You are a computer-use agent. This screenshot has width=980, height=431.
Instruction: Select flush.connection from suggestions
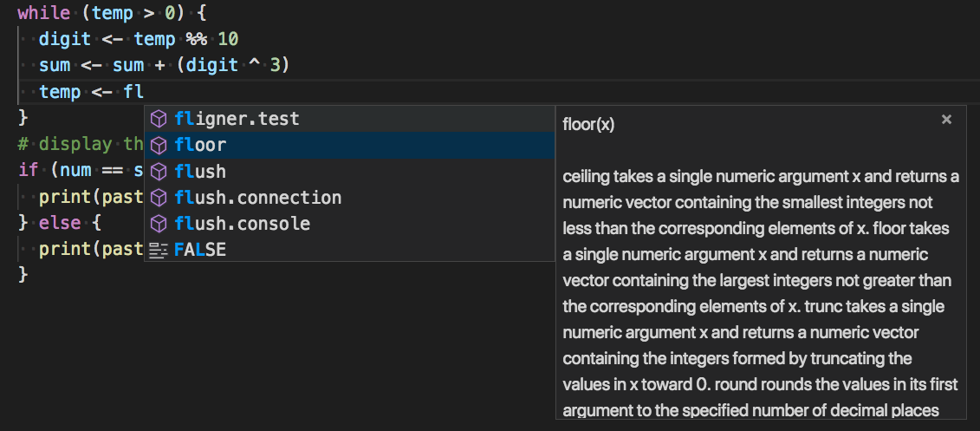[x=257, y=198]
